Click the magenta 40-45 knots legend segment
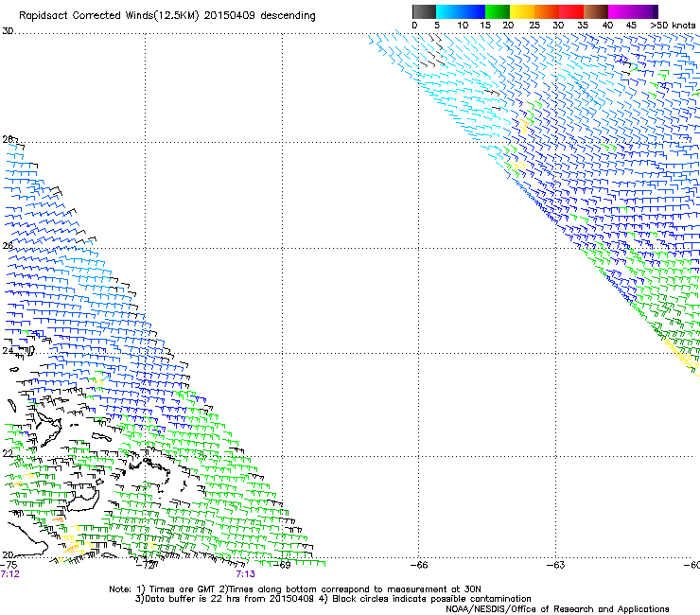The image size is (700, 615). (621, 11)
